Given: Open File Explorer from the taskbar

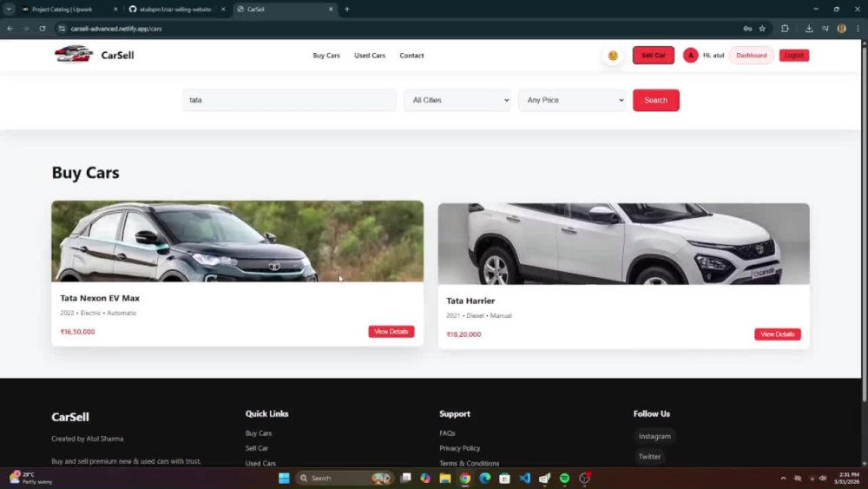Looking at the screenshot, I should (x=445, y=478).
